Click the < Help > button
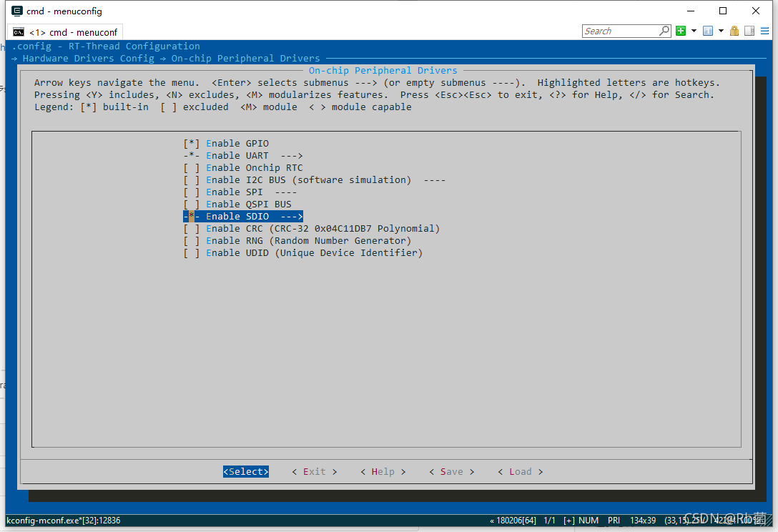The height and width of the screenshot is (532, 778). (x=383, y=471)
